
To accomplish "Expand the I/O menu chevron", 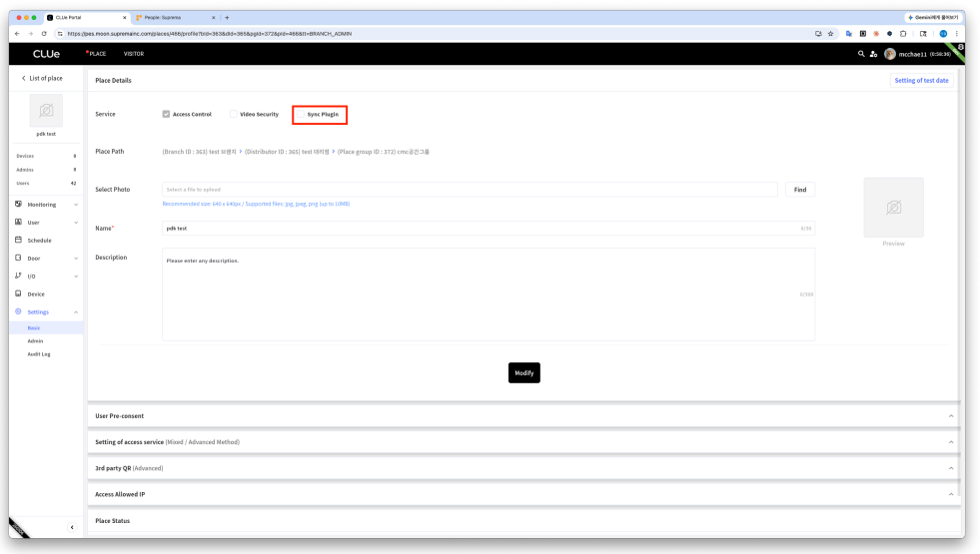I will (76, 277).
